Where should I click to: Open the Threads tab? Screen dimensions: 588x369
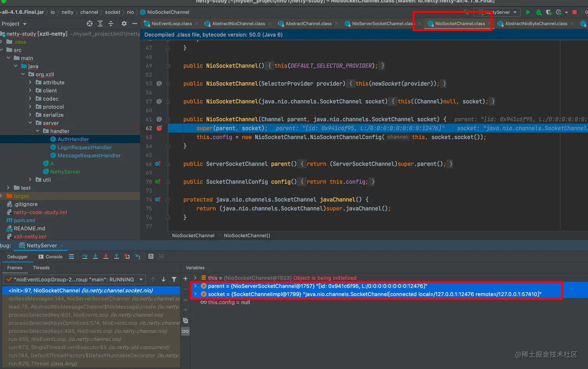[41, 268]
